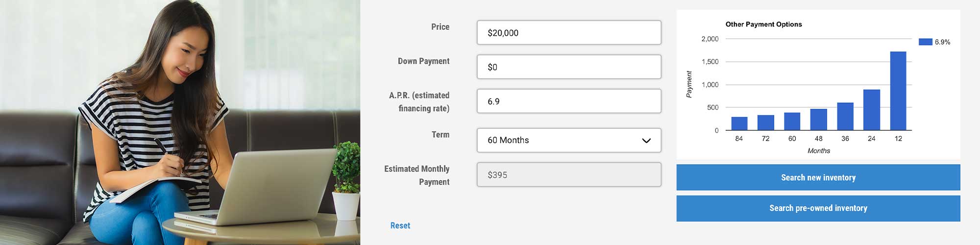This screenshot has height=245, width=980.
Task: Select the 60 months chart bar
Action: 792,122
